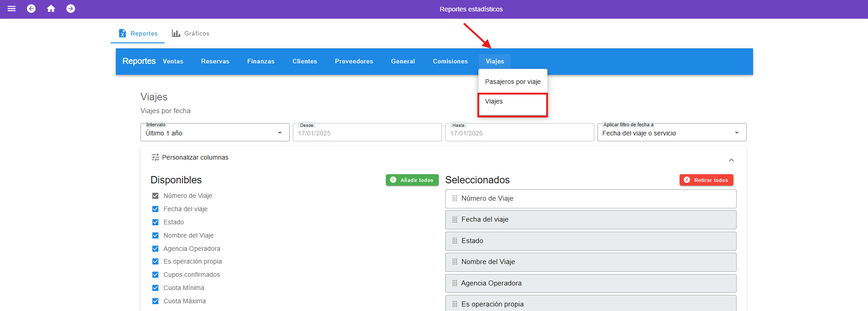Collapse the Personalizar columnas panel
This screenshot has width=868, height=311.
[x=731, y=160]
